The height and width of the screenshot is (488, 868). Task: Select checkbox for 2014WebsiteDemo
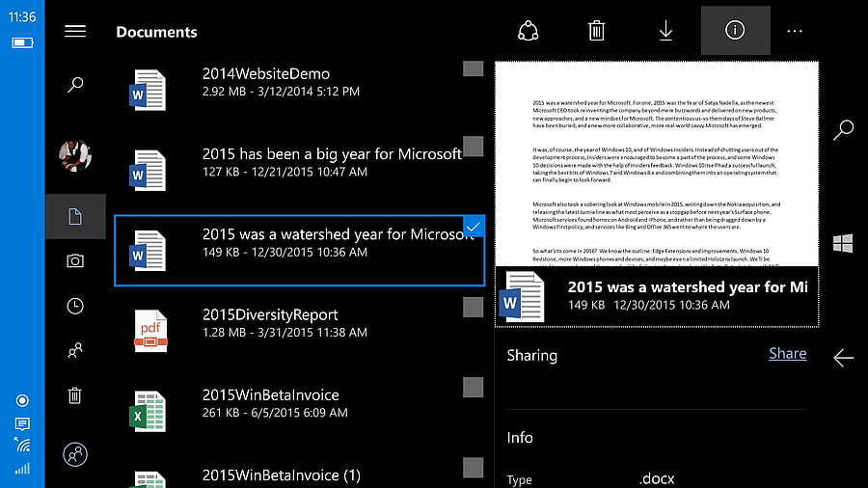[x=473, y=69]
